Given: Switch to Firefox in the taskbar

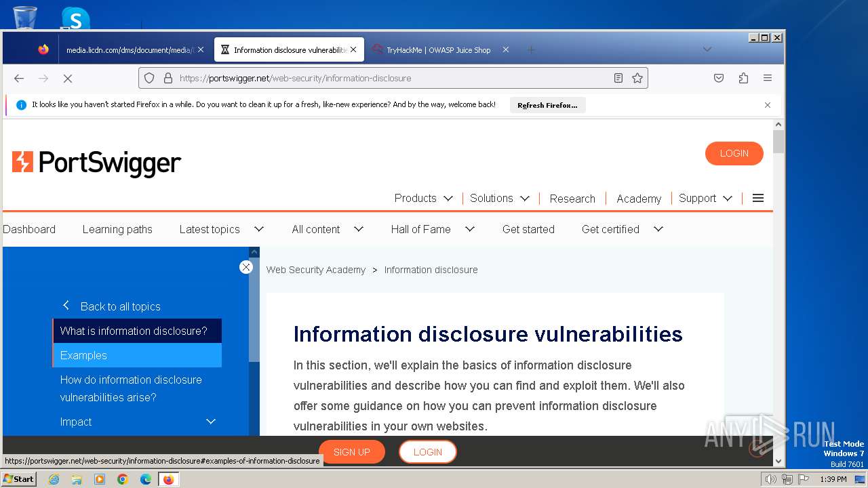Looking at the screenshot, I should [168, 479].
